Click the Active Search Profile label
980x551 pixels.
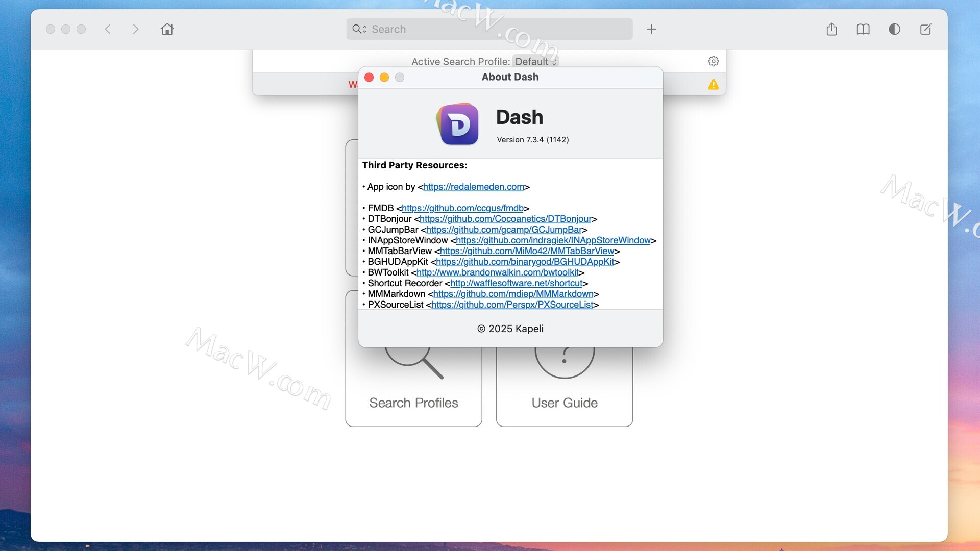click(x=460, y=61)
